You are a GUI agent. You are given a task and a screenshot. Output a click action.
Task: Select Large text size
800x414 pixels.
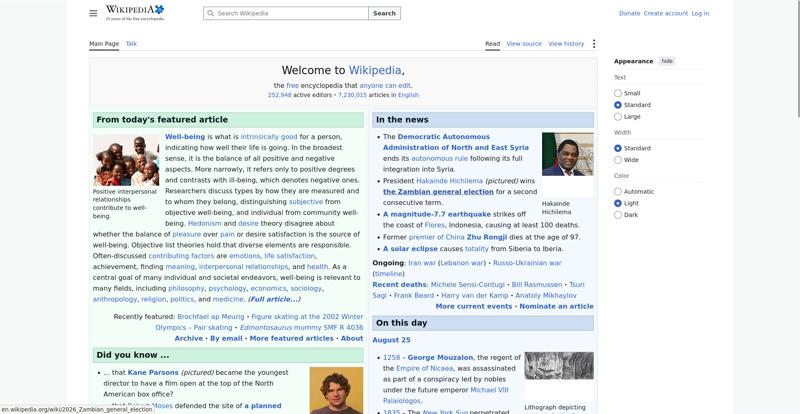click(x=618, y=117)
